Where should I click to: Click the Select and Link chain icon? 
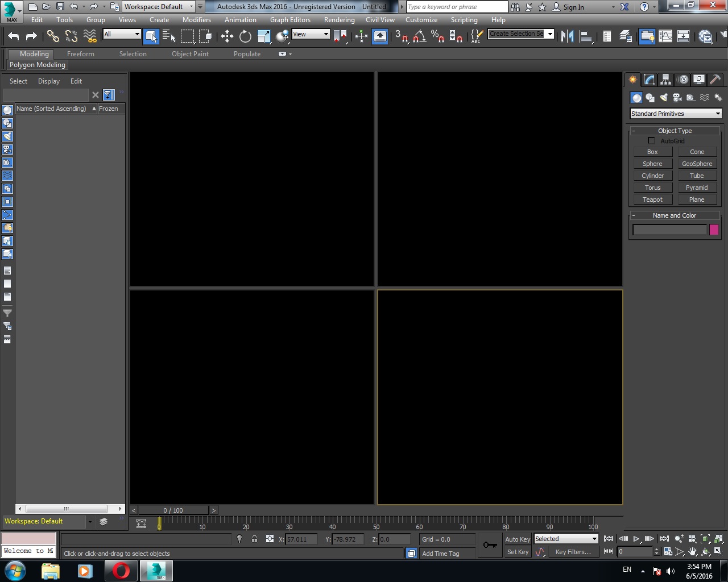53,36
